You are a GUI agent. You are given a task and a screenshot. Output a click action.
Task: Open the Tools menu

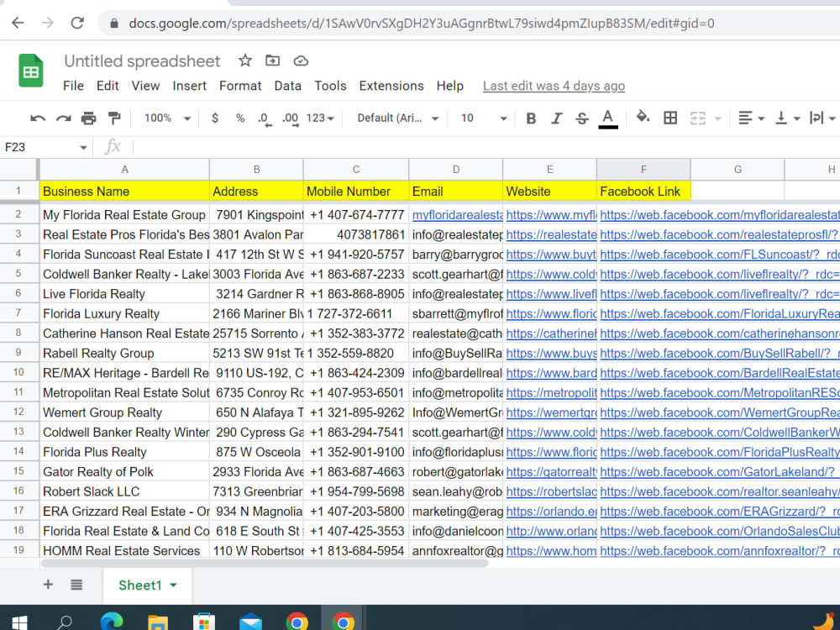coord(330,86)
